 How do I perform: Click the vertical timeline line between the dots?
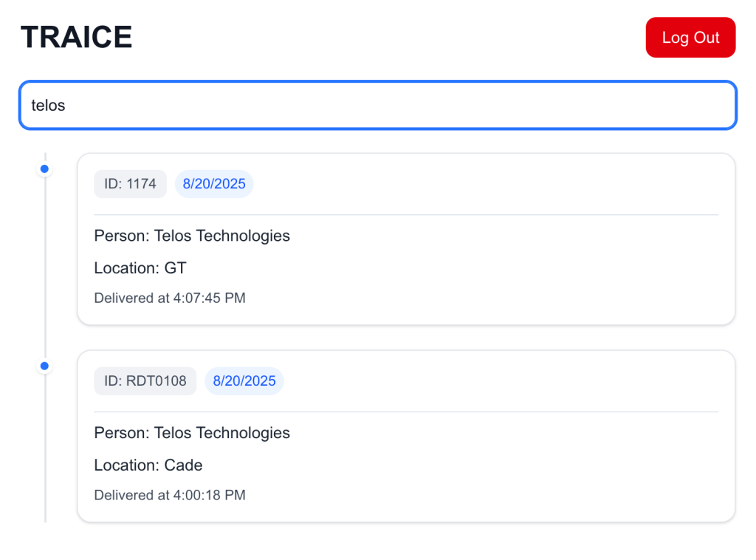point(45,267)
